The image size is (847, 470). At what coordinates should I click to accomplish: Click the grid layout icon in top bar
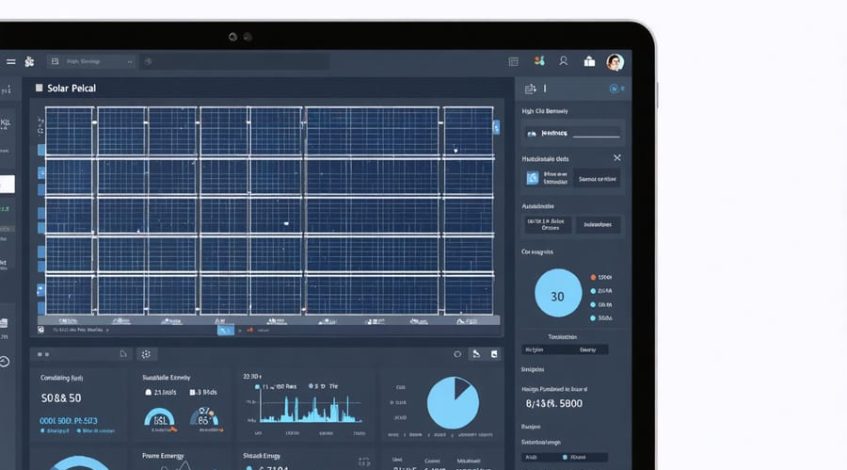513,62
